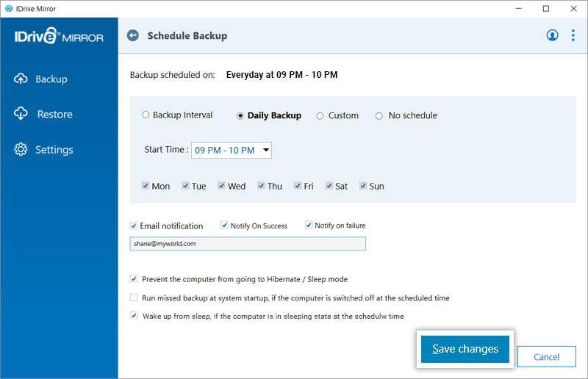
Task: Open Settings from the sidebar
Action: point(54,150)
